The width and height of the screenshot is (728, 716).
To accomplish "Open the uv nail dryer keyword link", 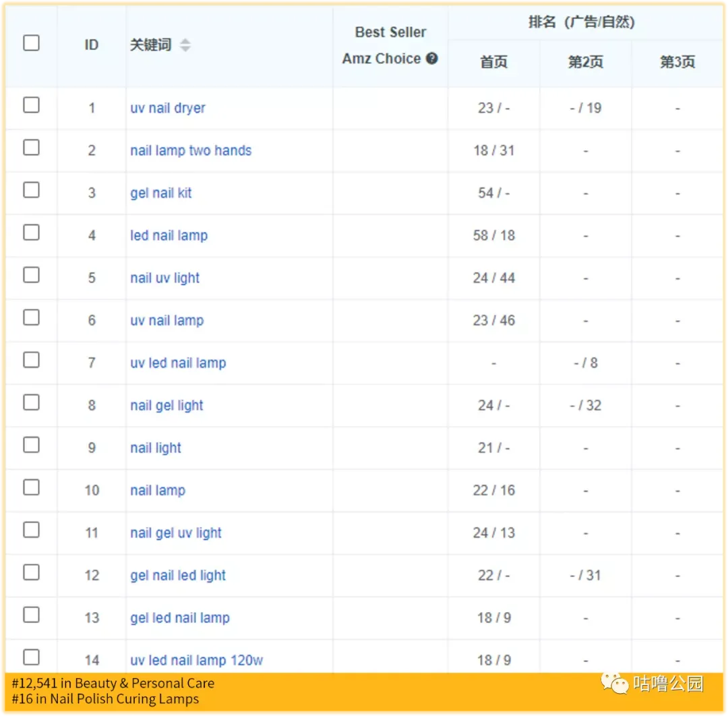I will (168, 108).
